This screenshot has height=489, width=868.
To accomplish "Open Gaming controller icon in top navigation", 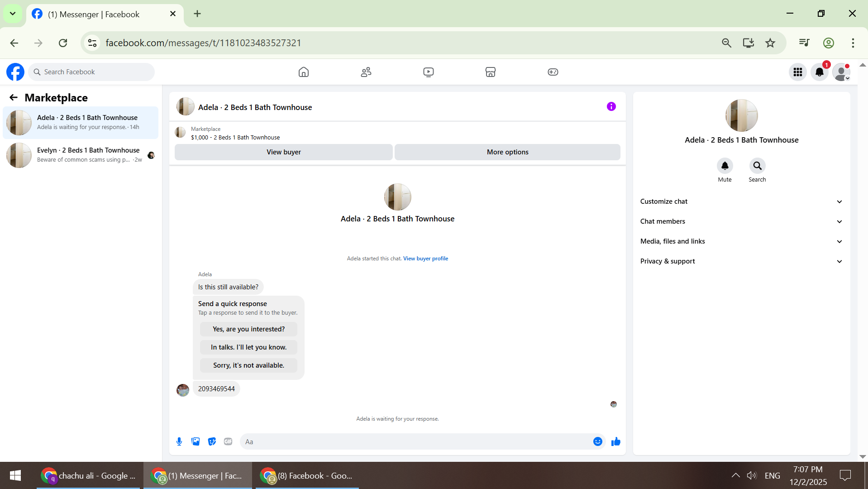I will point(553,72).
